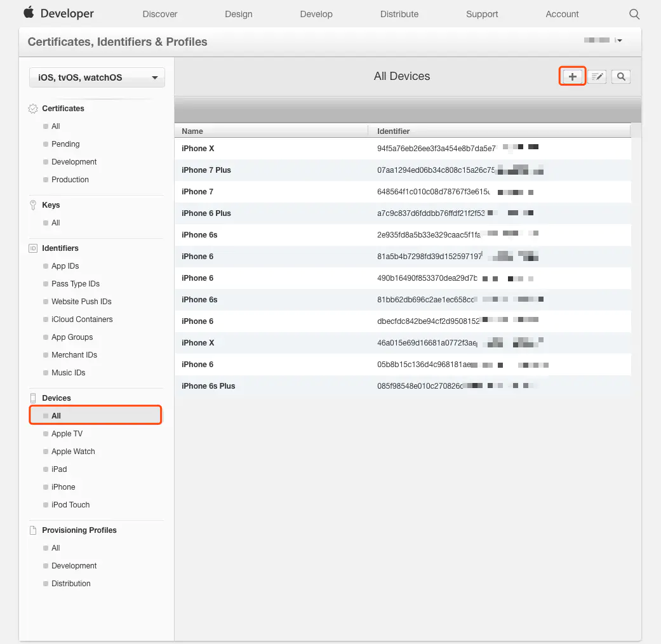Screen dimensions: 661x644
Task: Filter devices by Apple TV
Action: click(67, 433)
